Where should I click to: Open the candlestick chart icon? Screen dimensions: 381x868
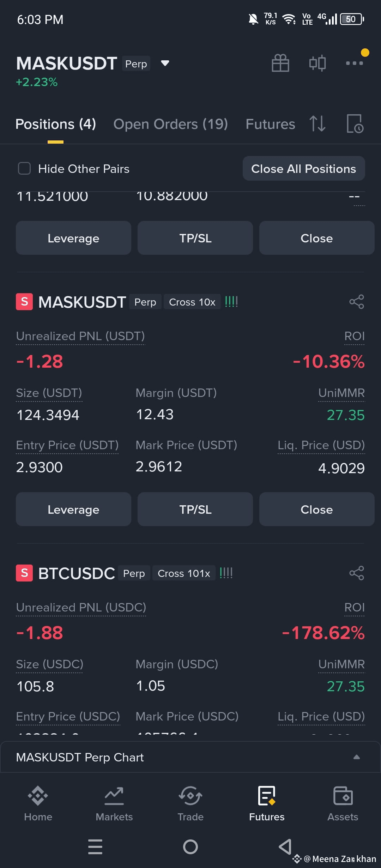(317, 63)
